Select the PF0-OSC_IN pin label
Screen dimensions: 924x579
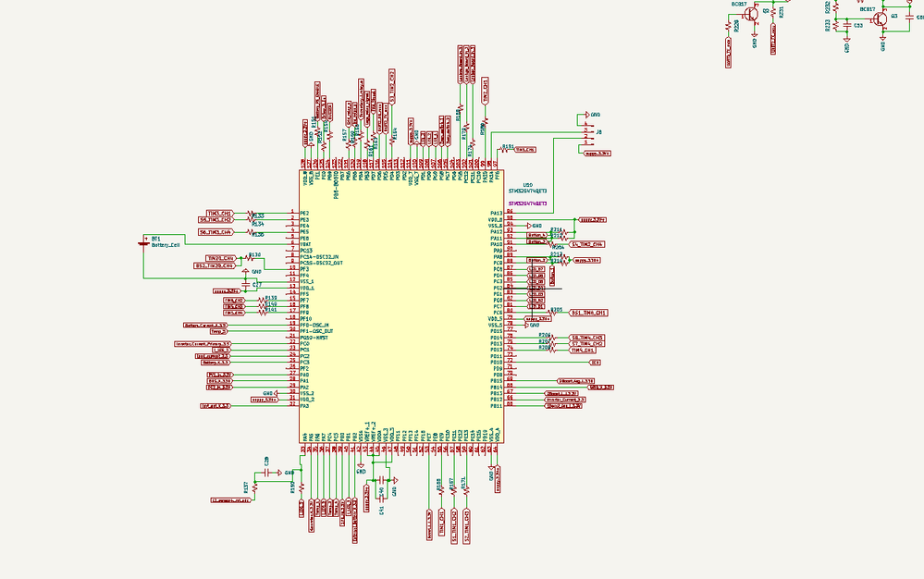tap(314, 326)
